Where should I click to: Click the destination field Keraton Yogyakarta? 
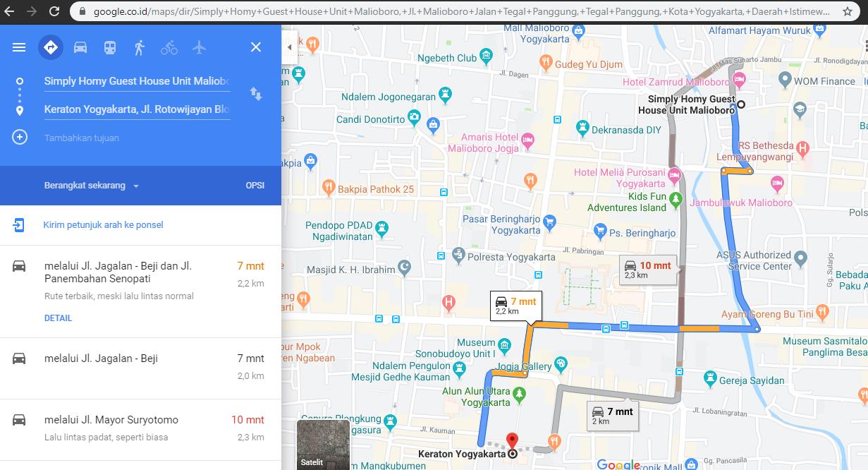[137, 109]
